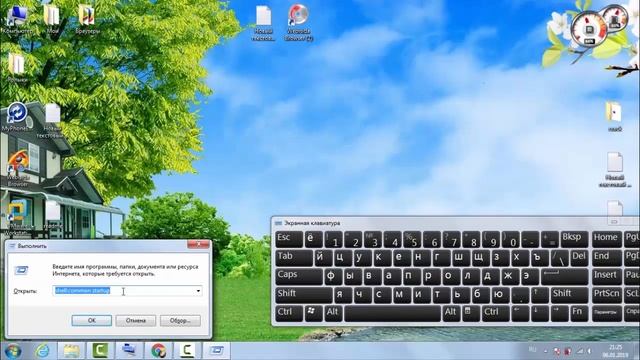Click the taskbar clock and date
Screen dimensions: 640x360
(615, 351)
